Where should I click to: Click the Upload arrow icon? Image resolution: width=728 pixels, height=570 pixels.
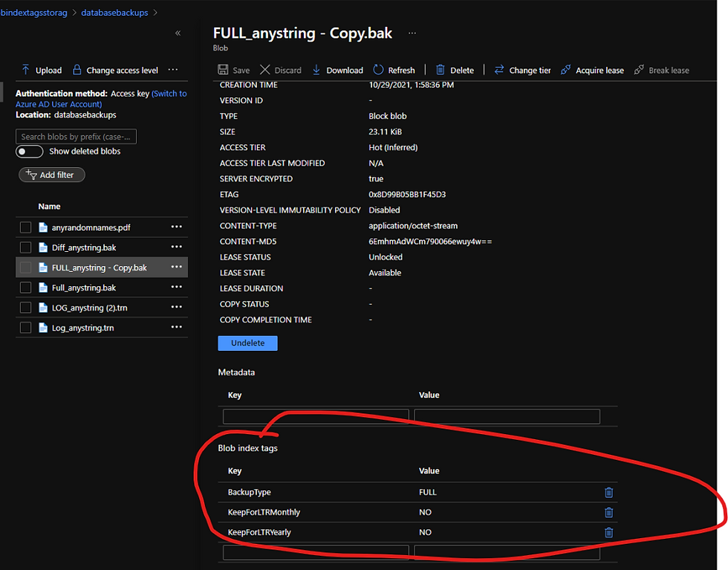click(25, 70)
